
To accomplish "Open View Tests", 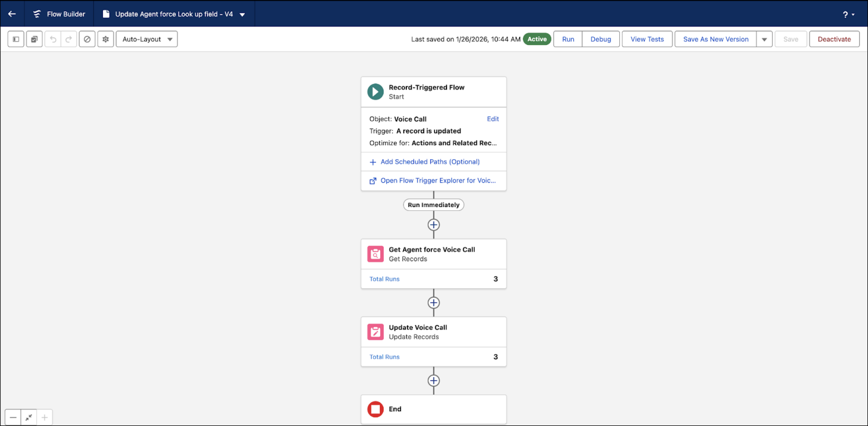I will (647, 39).
